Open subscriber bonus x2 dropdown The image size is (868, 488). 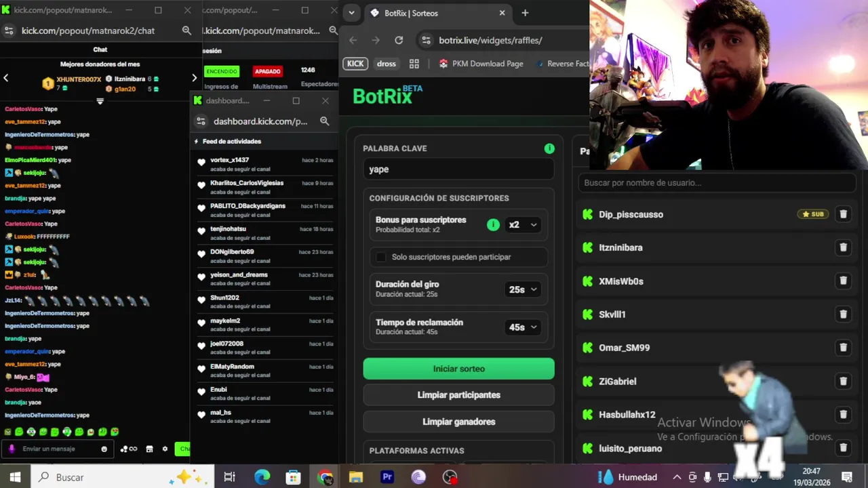[x=523, y=224]
